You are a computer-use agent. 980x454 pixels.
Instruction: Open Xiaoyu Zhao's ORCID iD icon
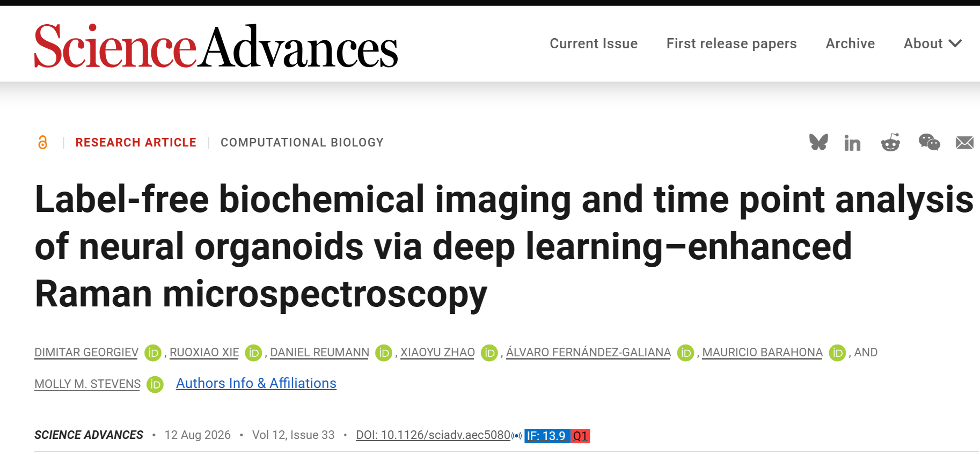pos(489,353)
